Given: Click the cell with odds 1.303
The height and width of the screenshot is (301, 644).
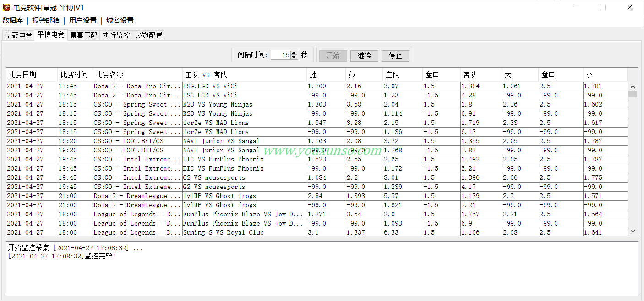Looking at the screenshot, I should [x=326, y=104].
